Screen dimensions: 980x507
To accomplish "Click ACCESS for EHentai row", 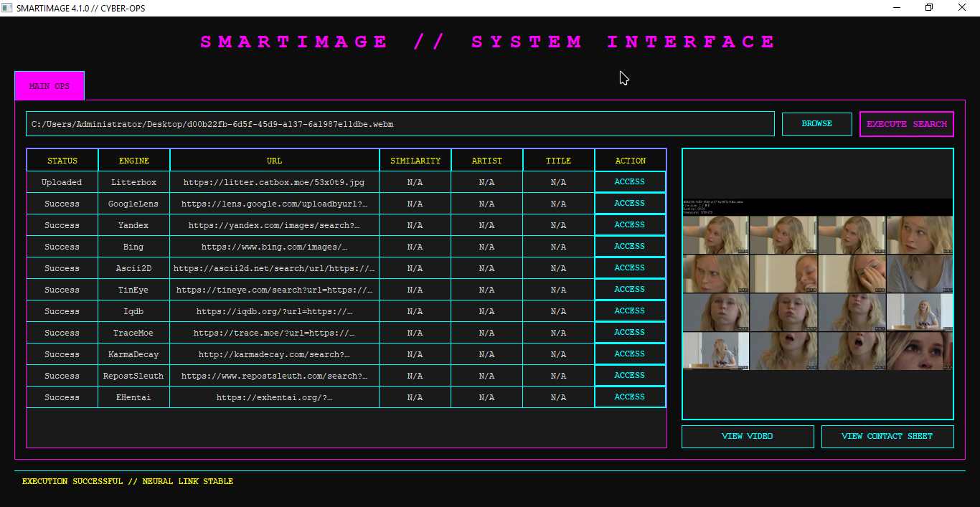I will click(x=630, y=397).
